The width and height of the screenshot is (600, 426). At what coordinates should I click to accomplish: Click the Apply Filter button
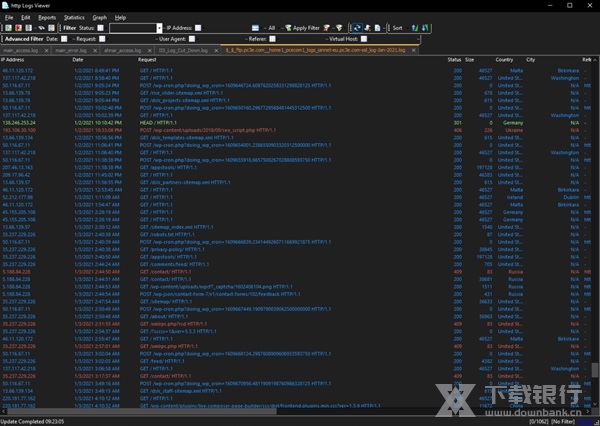pos(302,28)
